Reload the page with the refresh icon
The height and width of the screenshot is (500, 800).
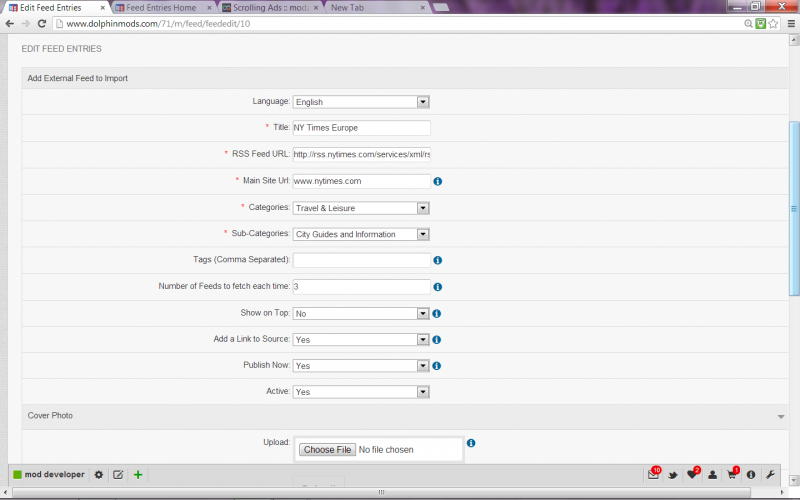pyautogui.click(x=42, y=23)
